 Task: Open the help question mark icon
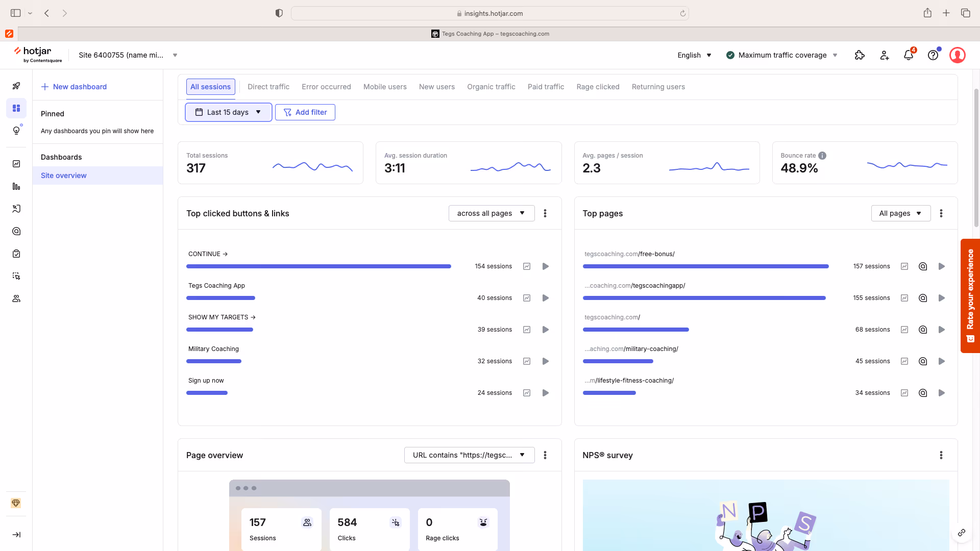pyautogui.click(x=933, y=55)
